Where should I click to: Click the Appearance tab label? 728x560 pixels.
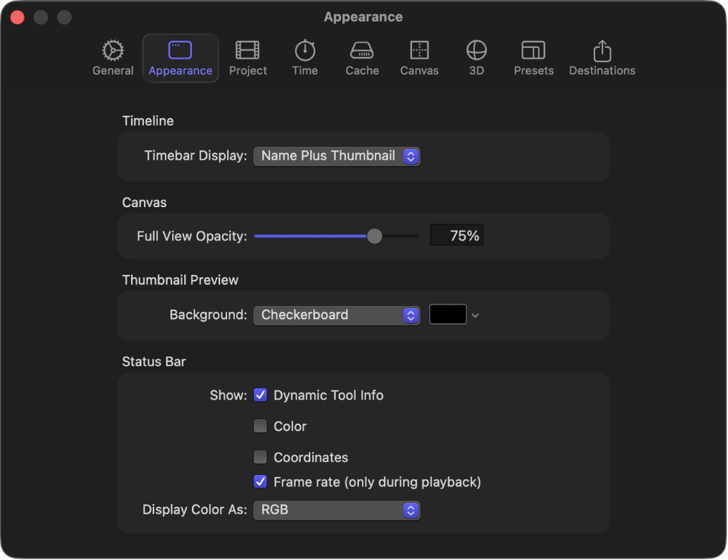(x=180, y=70)
